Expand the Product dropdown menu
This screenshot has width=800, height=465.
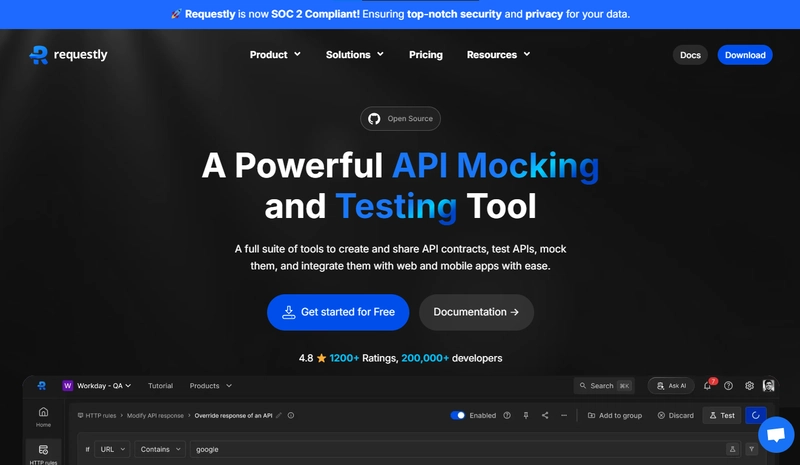click(275, 55)
